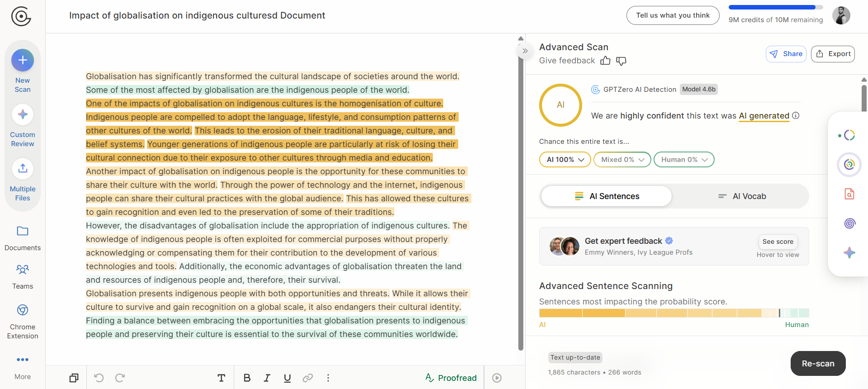
Task: Open the red document search icon in rail
Action: click(849, 194)
